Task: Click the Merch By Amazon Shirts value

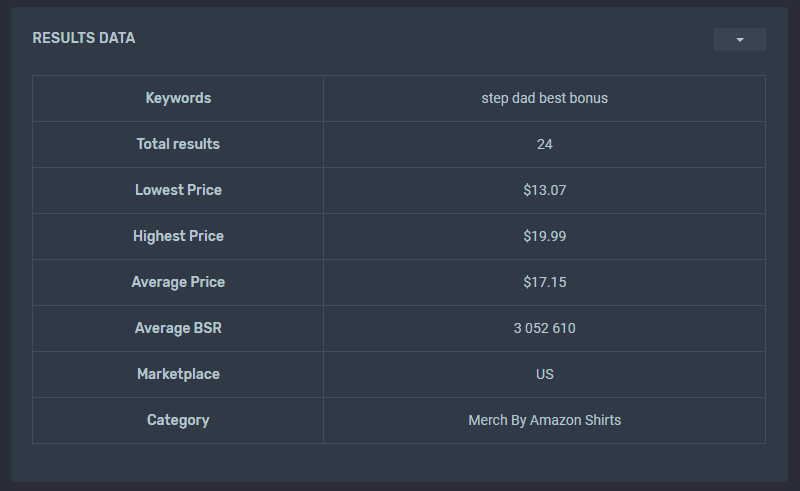Action: tap(544, 420)
